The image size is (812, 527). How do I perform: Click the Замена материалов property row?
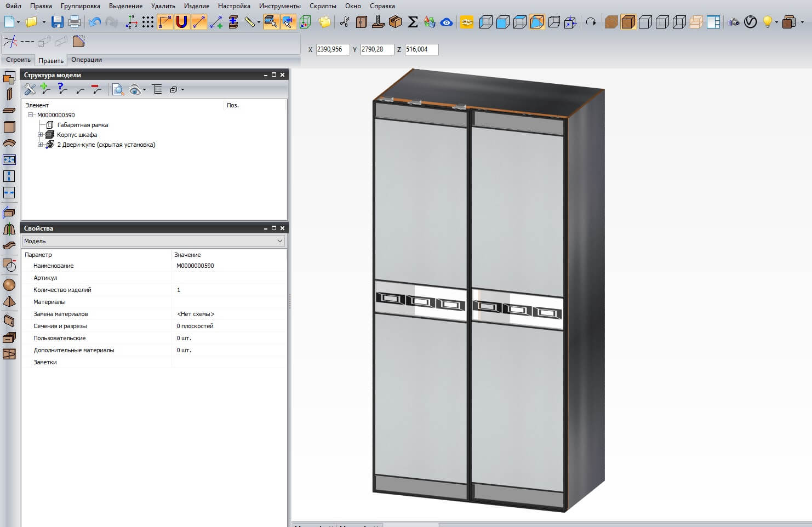pyautogui.click(x=60, y=314)
